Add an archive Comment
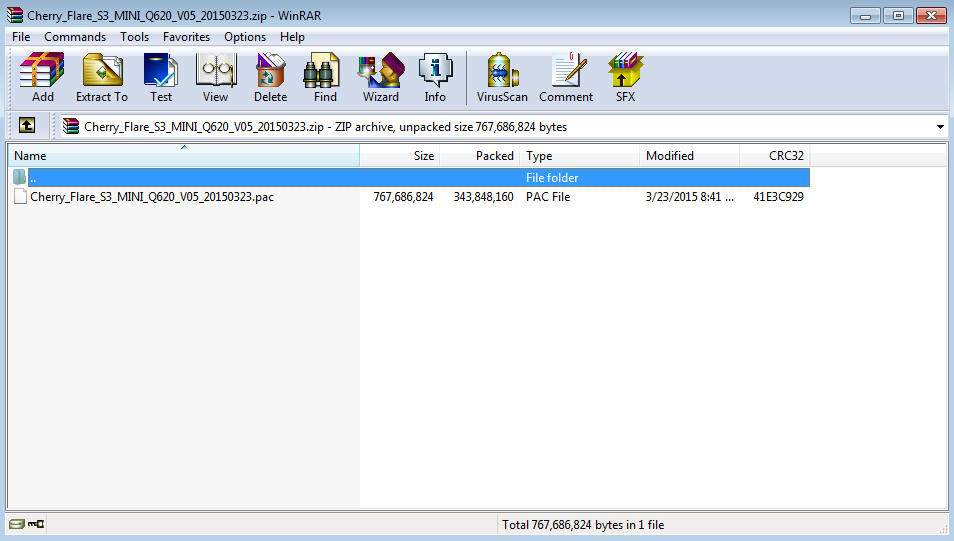The image size is (954, 541). pyautogui.click(x=566, y=78)
